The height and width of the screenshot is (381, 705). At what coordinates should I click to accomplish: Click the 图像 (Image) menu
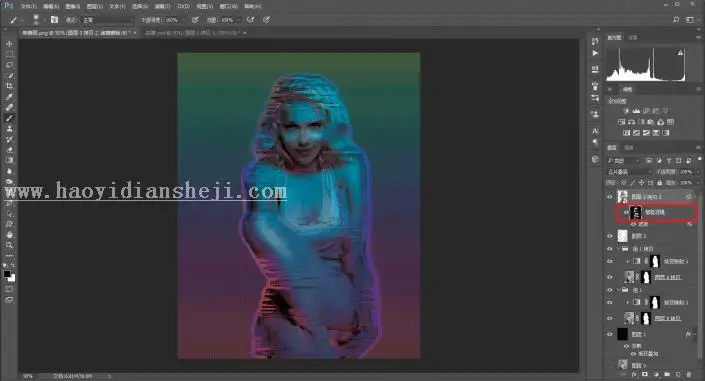point(72,6)
